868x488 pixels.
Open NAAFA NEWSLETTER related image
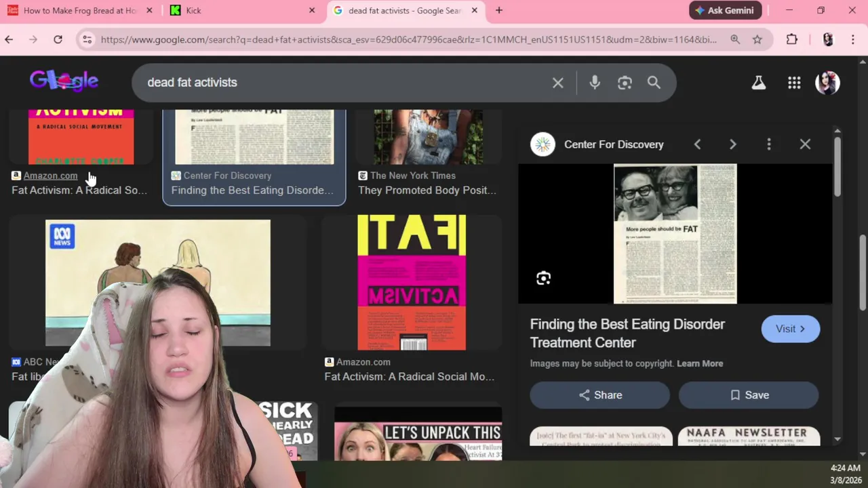coord(749,436)
